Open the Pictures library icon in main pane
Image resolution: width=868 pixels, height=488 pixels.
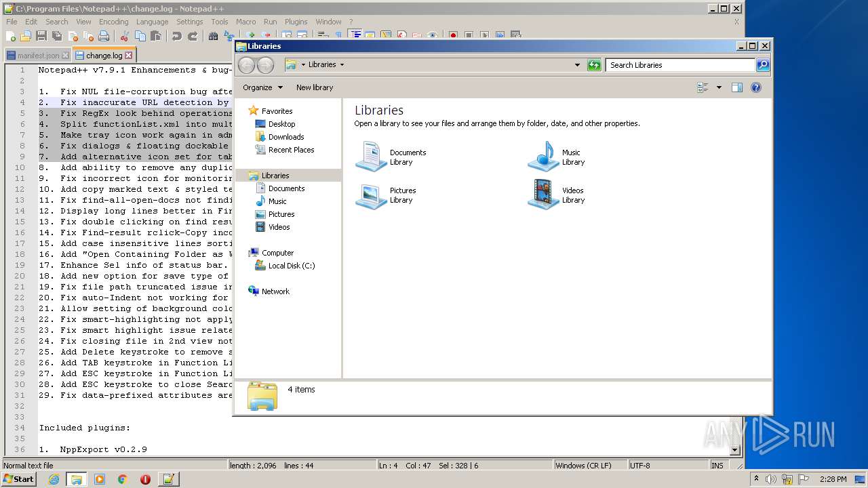[371, 195]
